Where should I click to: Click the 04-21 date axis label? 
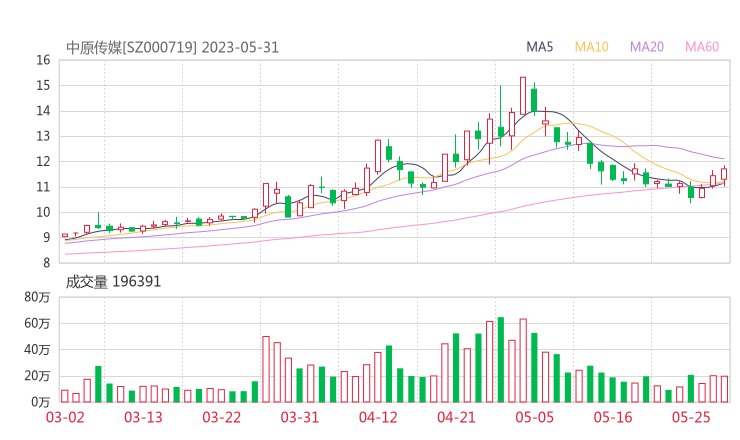tap(456, 417)
